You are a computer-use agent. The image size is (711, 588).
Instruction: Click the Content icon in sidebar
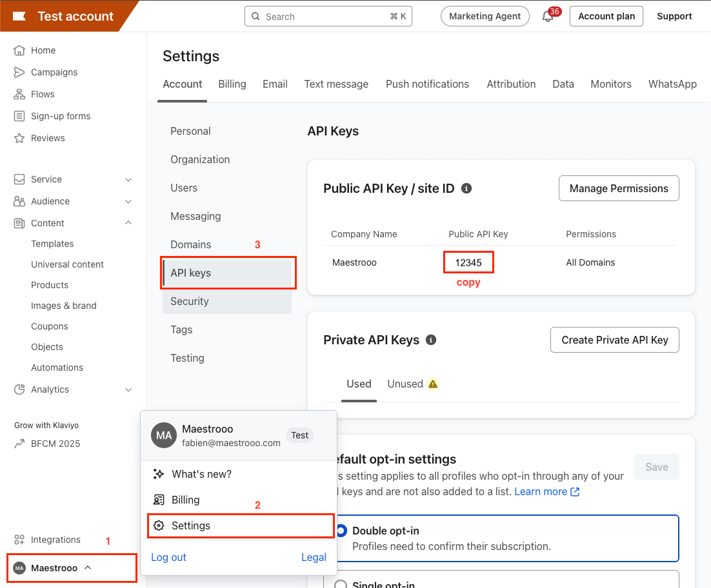pos(19,223)
